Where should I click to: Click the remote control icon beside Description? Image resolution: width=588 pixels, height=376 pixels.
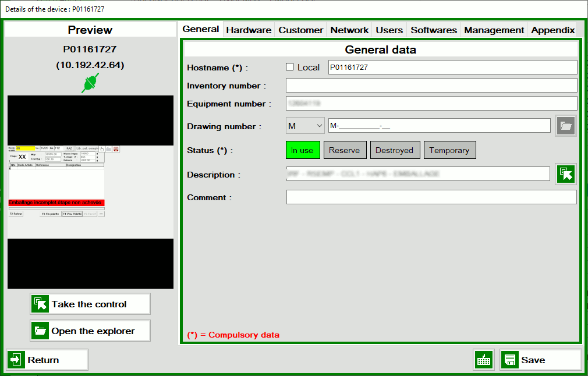(x=565, y=174)
